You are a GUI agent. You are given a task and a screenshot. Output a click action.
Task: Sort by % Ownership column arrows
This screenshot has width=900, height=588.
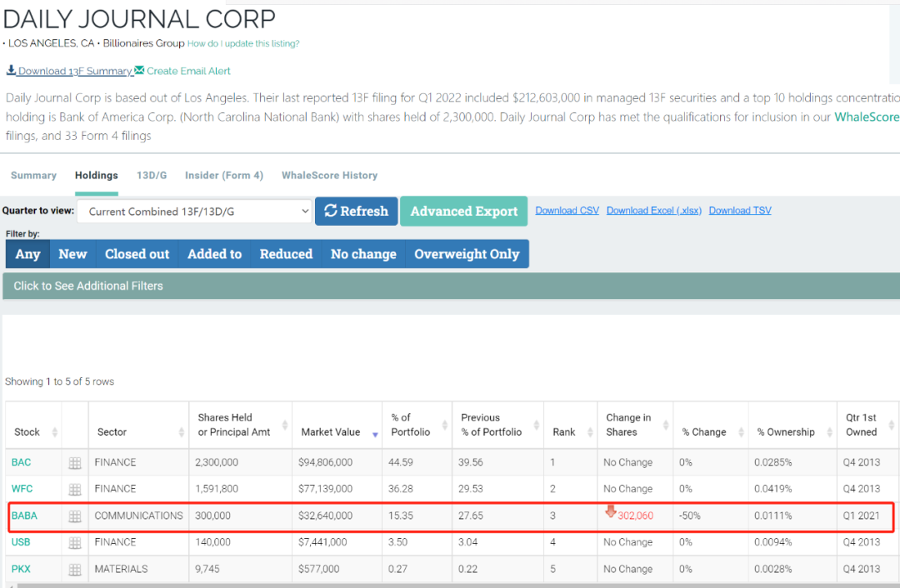[x=829, y=432]
